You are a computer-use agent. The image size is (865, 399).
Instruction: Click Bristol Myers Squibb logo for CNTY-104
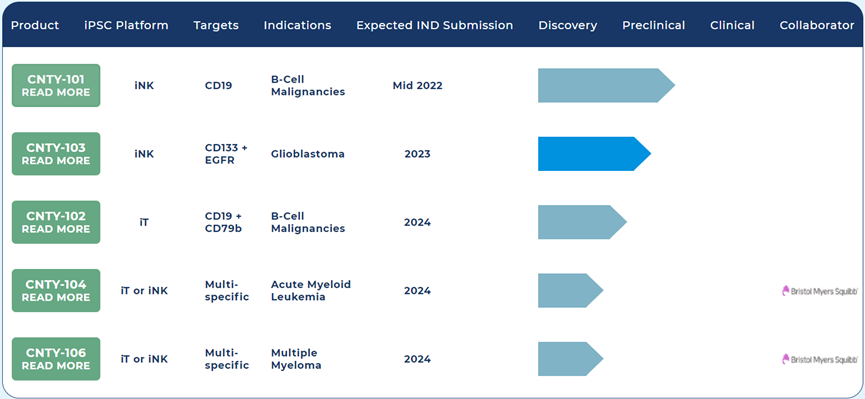820,291
